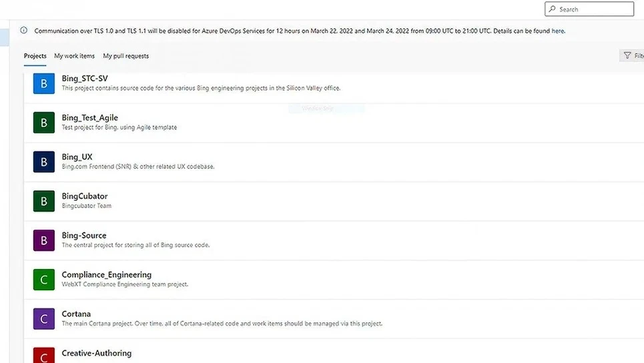Screen dimensions: 644x363
Task: Click the Creative-Authoring red project icon
Action: (44, 354)
